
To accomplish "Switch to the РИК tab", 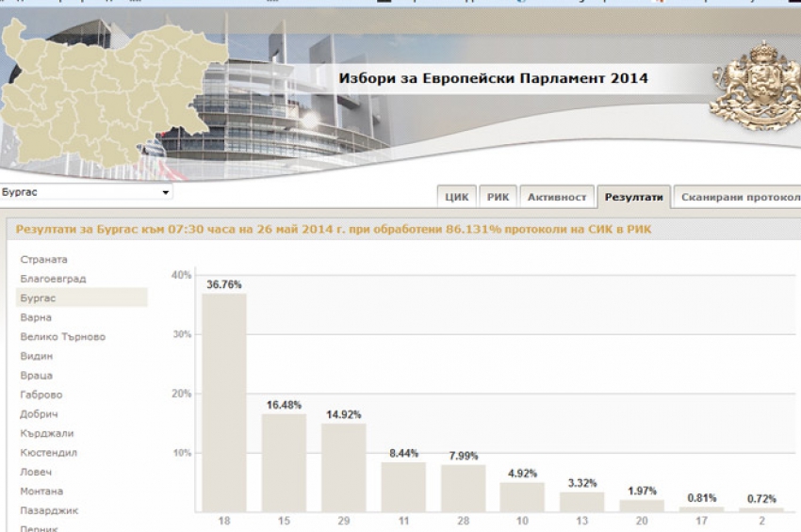I will tap(498, 197).
